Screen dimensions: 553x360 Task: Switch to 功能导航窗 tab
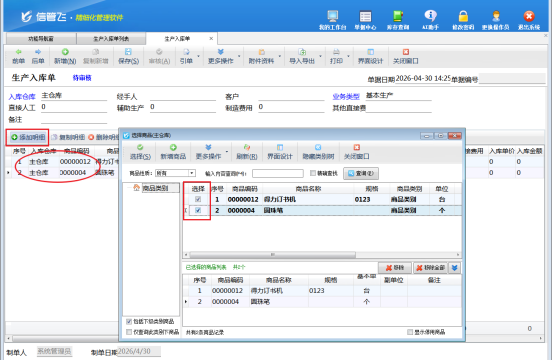pos(41,39)
